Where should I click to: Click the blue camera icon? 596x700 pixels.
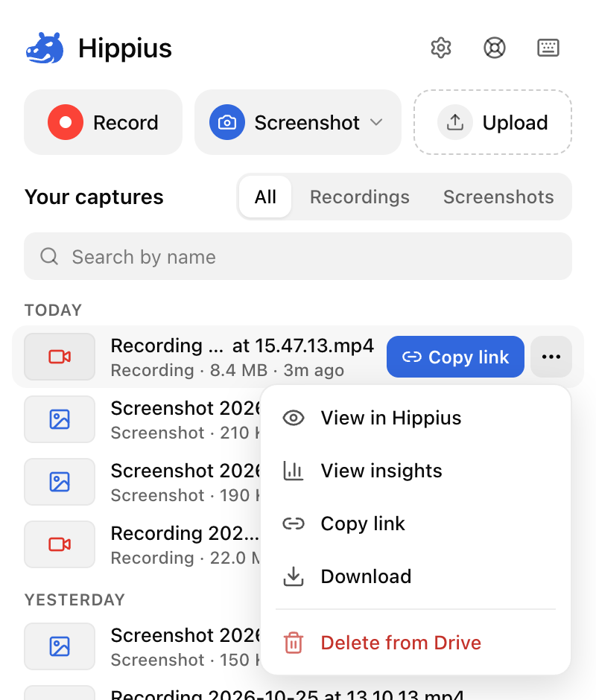[227, 122]
